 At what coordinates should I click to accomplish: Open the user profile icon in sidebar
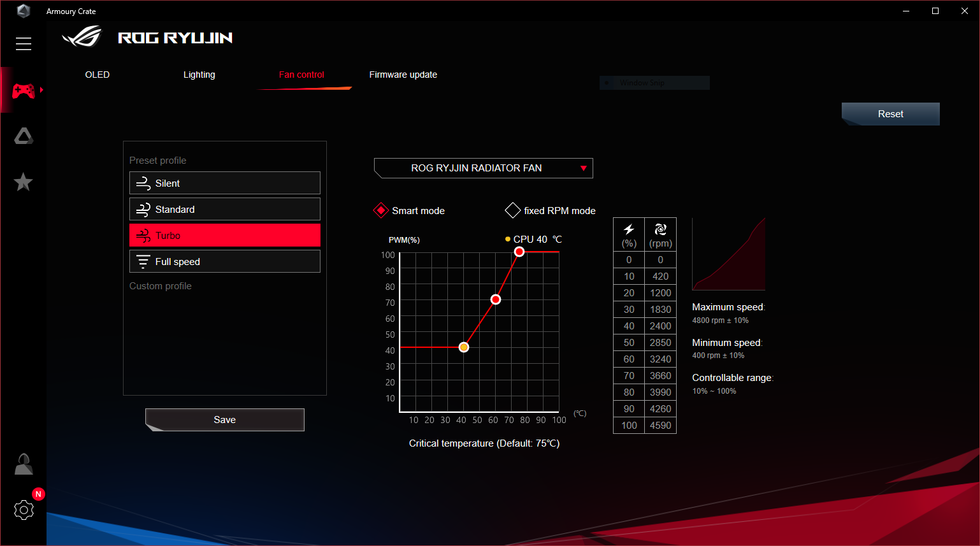pos(24,464)
